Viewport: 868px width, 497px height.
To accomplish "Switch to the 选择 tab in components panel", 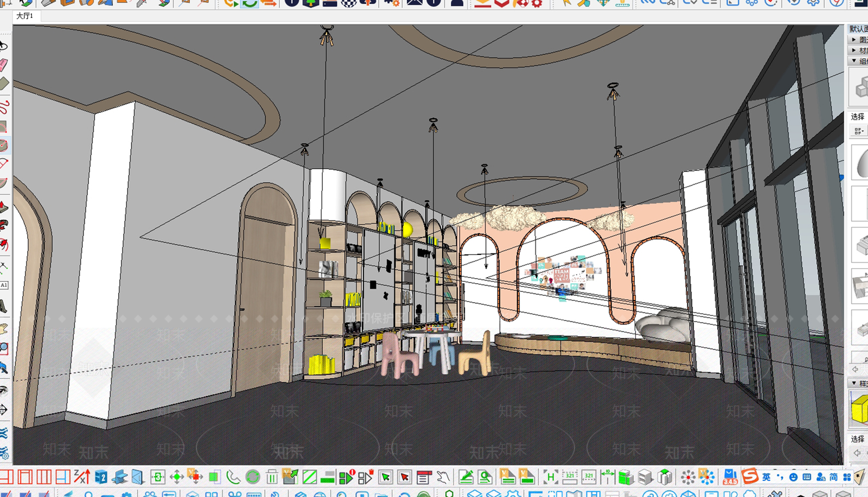I will pos(858,117).
